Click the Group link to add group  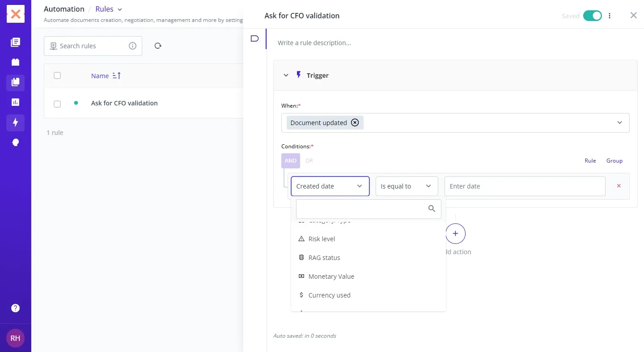614,161
